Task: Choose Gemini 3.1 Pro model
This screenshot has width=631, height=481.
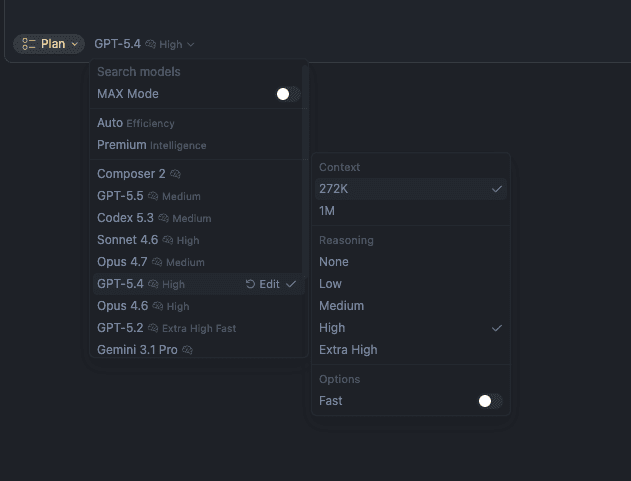Action: (198, 349)
